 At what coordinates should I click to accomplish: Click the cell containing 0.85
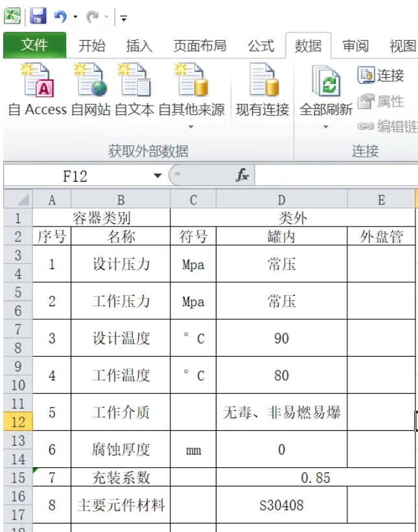click(x=316, y=478)
